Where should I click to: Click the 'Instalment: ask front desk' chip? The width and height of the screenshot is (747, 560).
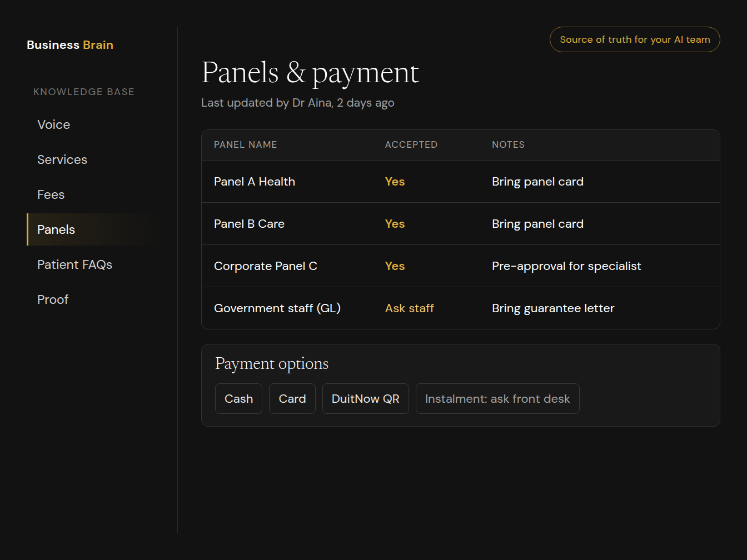tap(497, 399)
